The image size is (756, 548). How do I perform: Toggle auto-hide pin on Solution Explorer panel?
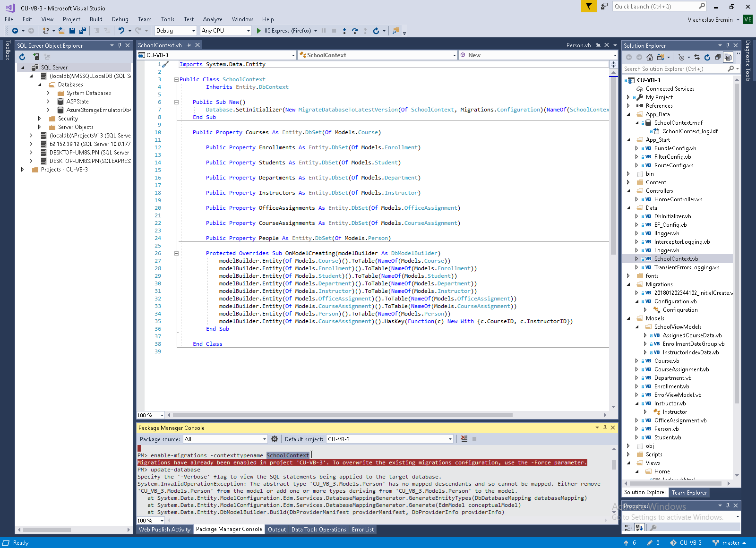click(x=728, y=45)
